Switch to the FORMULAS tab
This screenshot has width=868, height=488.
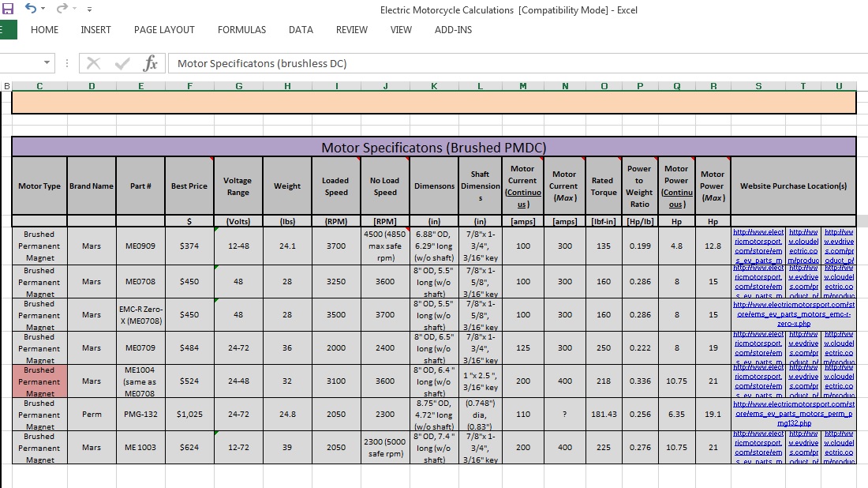pos(241,30)
